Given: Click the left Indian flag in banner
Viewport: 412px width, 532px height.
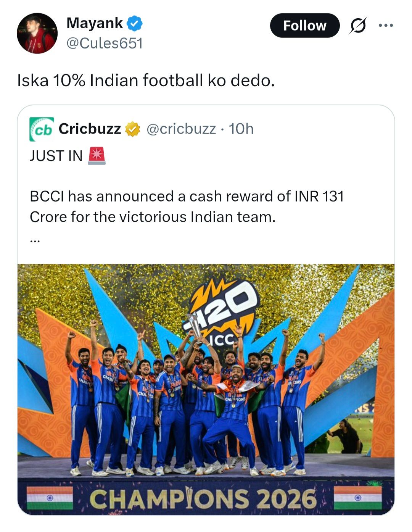Looking at the screenshot, I should pyautogui.click(x=50, y=498).
